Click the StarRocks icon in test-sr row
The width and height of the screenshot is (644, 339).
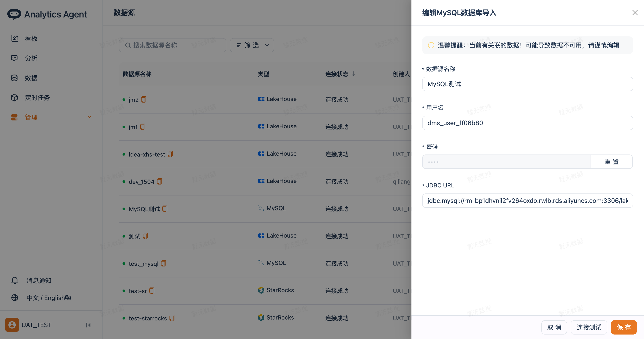coord(261,290)
